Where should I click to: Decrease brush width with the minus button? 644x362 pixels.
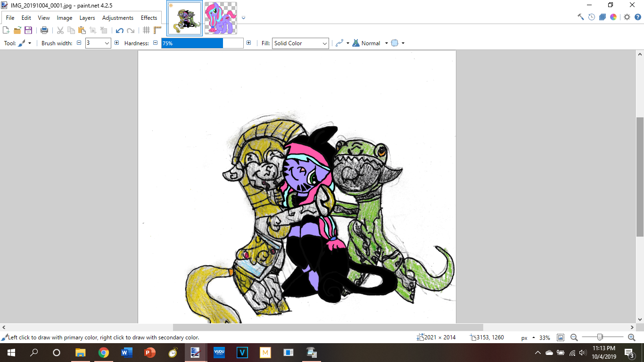[79, 43]
